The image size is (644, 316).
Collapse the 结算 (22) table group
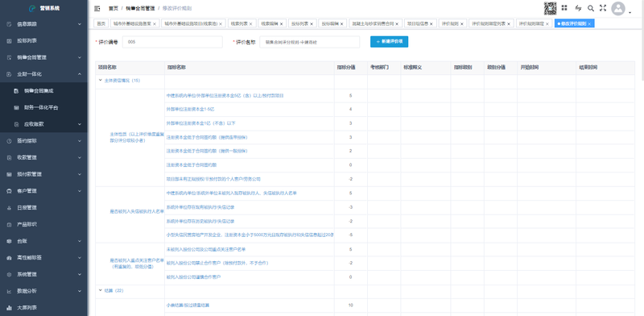(x=101, y=290)
